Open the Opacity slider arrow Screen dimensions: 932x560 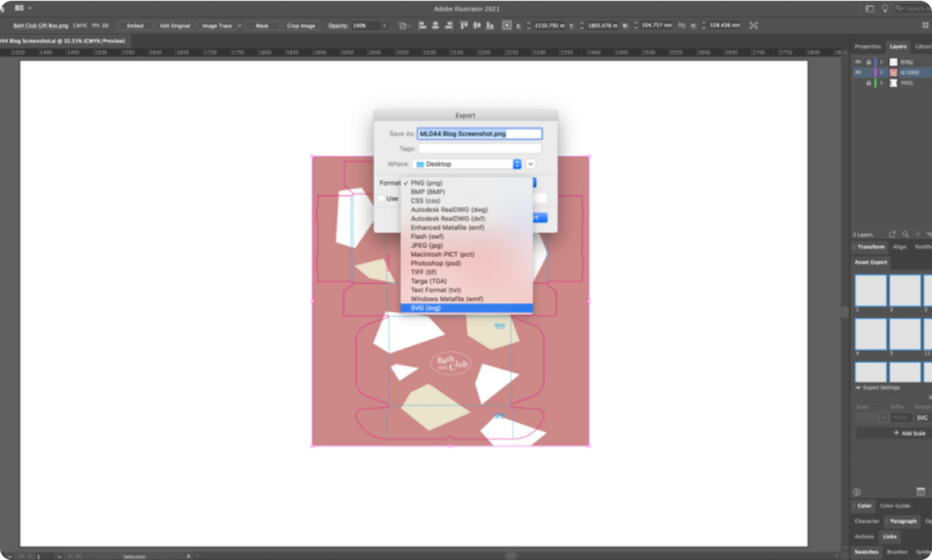(x=384, y=25)
